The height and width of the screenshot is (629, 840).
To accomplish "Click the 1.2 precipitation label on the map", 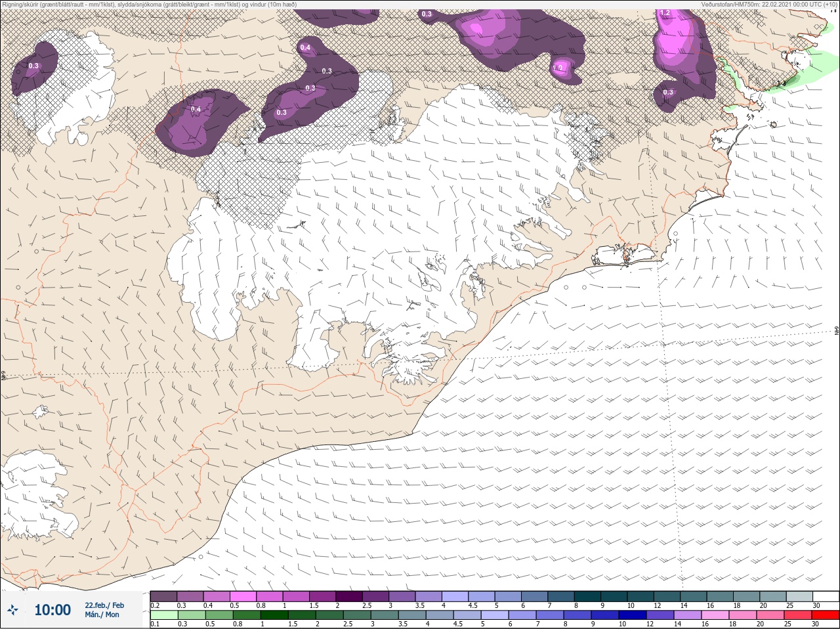I will pos(665,13).
